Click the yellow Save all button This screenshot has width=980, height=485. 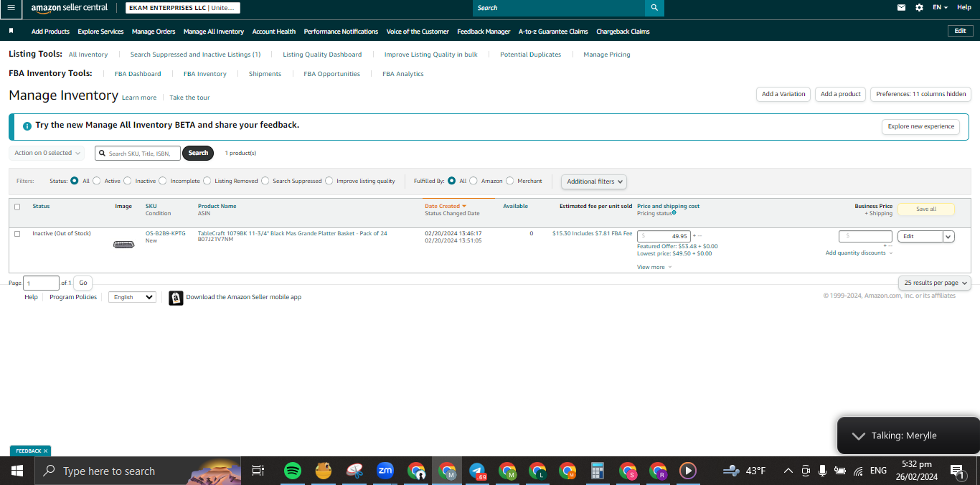[926, 209]
